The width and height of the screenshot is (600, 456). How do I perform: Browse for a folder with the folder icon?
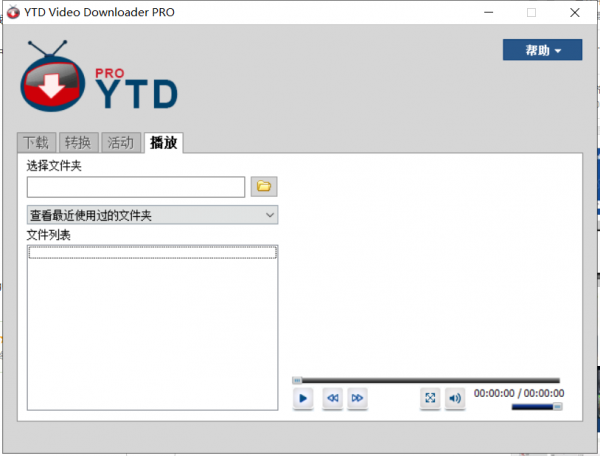pos(264,187)
